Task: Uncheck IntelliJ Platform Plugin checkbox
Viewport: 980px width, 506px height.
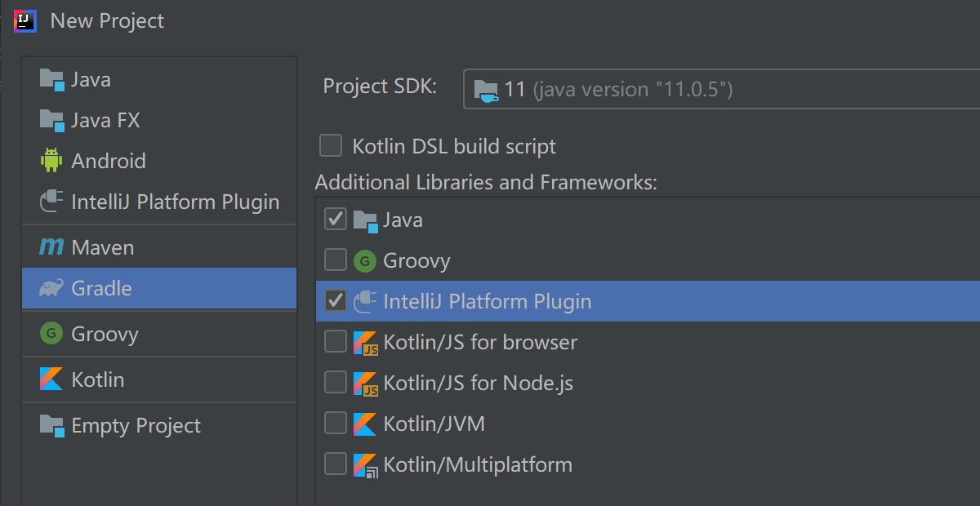Action: [x=335, y=300]
